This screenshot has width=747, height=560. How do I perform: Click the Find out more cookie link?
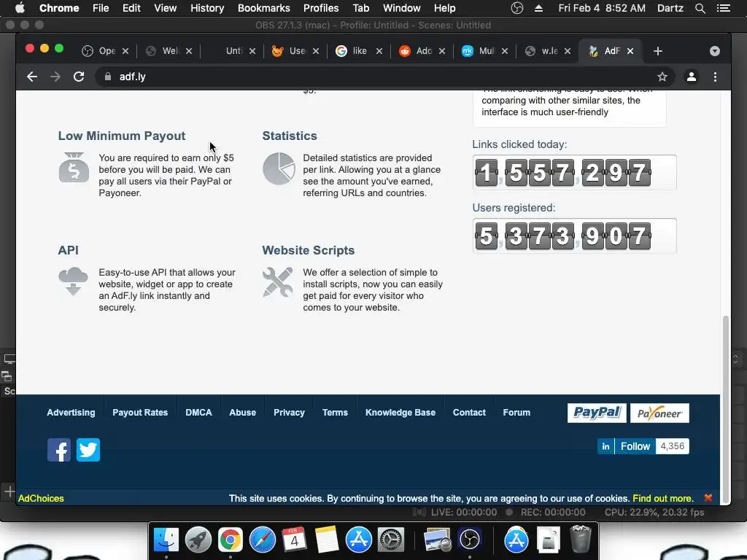[x=662, y=498]
